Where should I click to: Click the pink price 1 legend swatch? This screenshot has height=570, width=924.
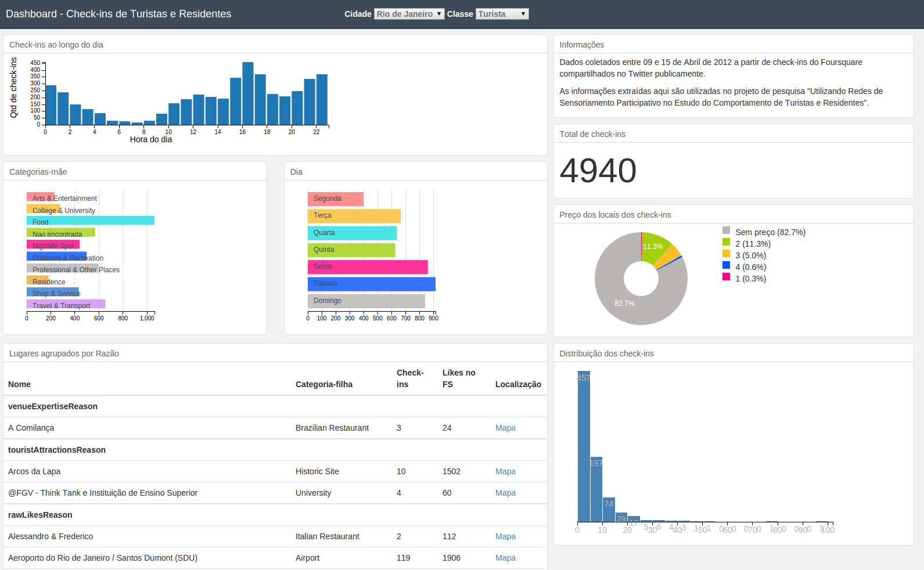pyautogui.click(x=726, y=277)
